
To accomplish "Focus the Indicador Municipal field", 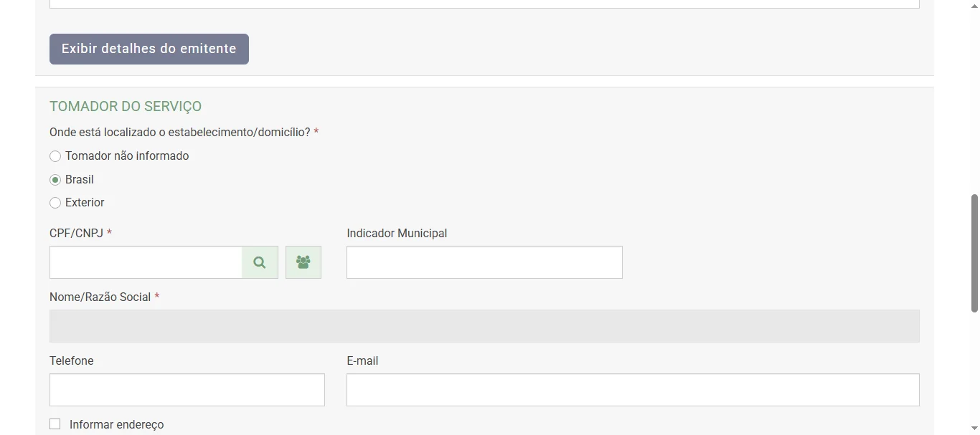I will (x=484, y=262).
